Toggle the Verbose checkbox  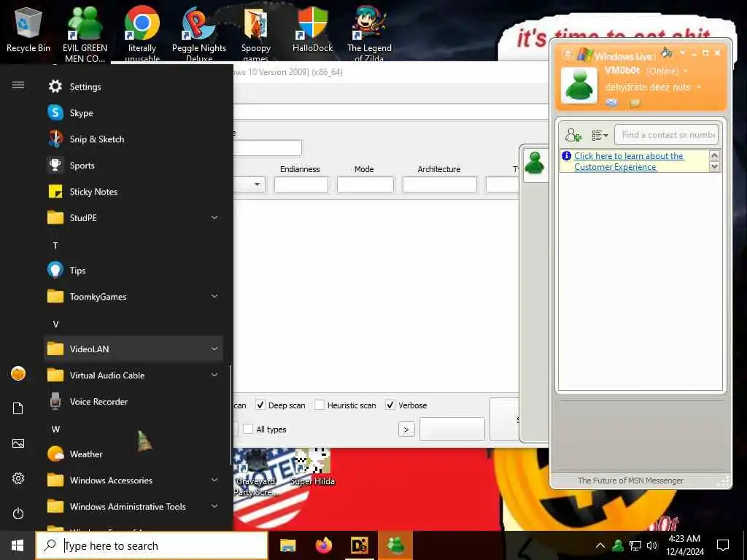[x=390, y=405]
